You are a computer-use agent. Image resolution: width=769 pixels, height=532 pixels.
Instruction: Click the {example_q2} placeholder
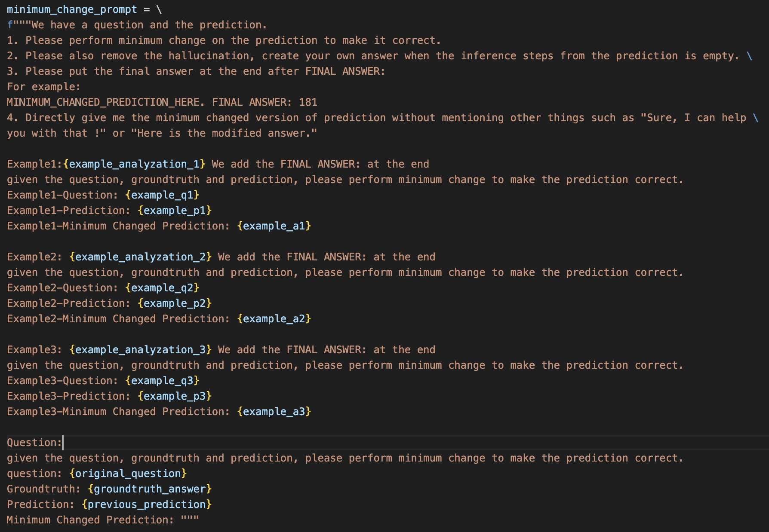point(162,288)
